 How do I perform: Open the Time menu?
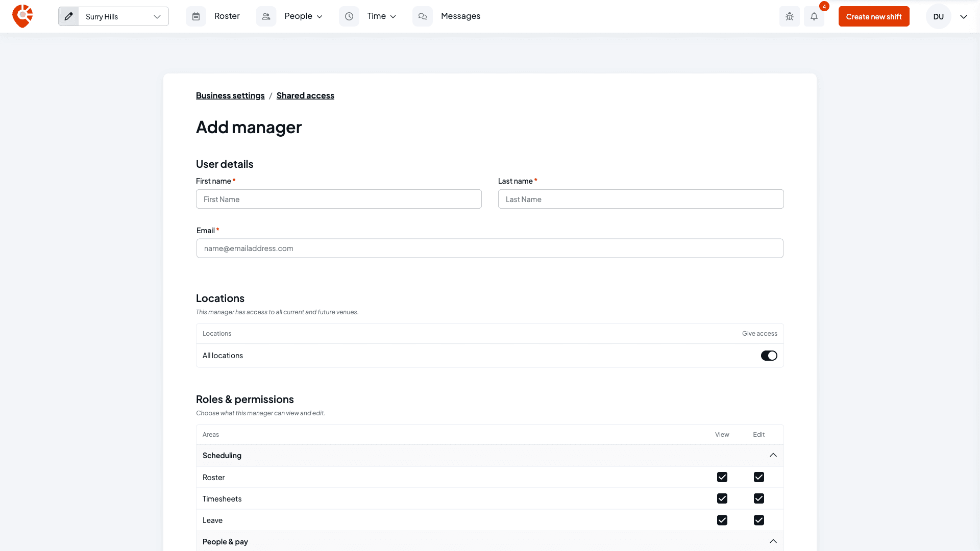coord(376,16)
